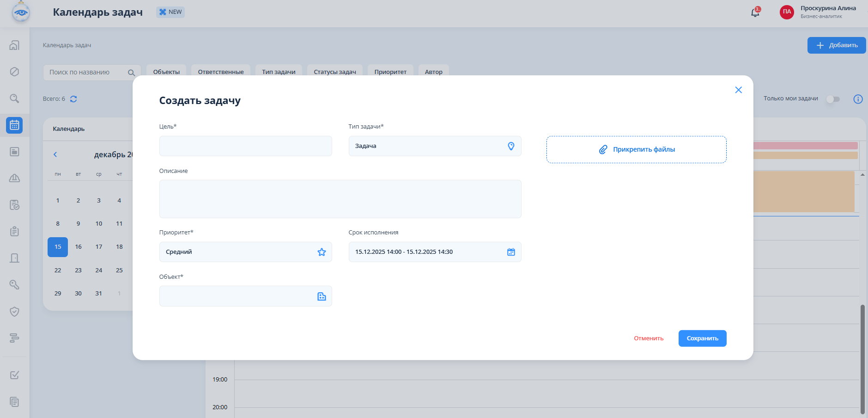868x418 pixels.
Task: Open the Статусы задач filter tab
Action: click(x=335, y=72)
